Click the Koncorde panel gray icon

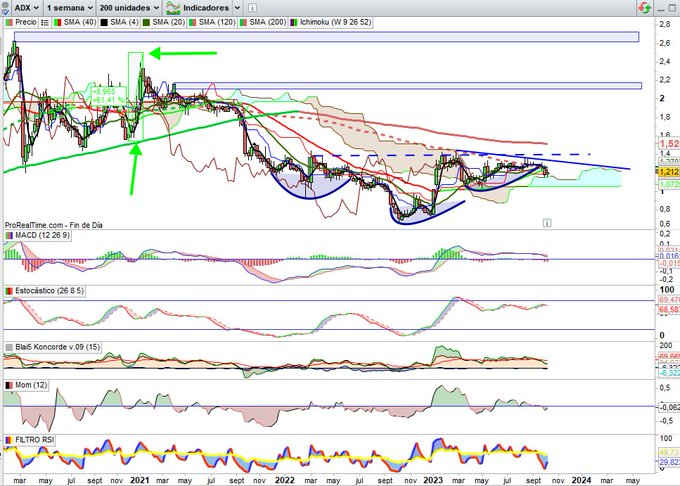click(x=9, y=348)
